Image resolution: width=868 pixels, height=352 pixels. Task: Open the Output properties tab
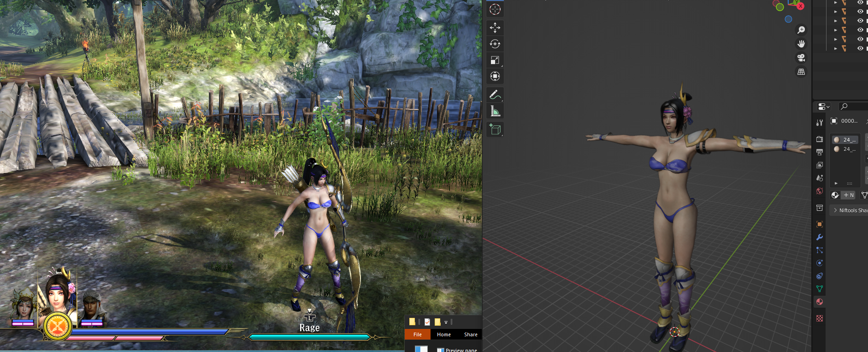pyautogui.click(x=820, y=152)
